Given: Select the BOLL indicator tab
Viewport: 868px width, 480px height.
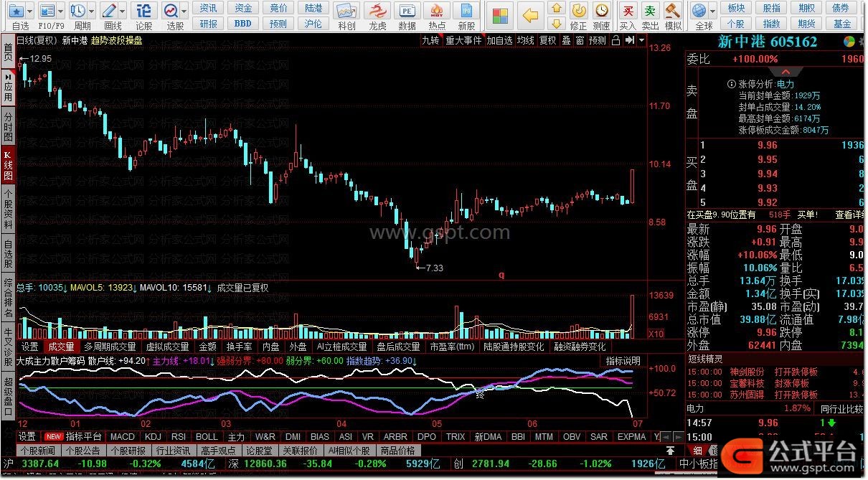Looking at the screenshot, I should pos(207,436).
